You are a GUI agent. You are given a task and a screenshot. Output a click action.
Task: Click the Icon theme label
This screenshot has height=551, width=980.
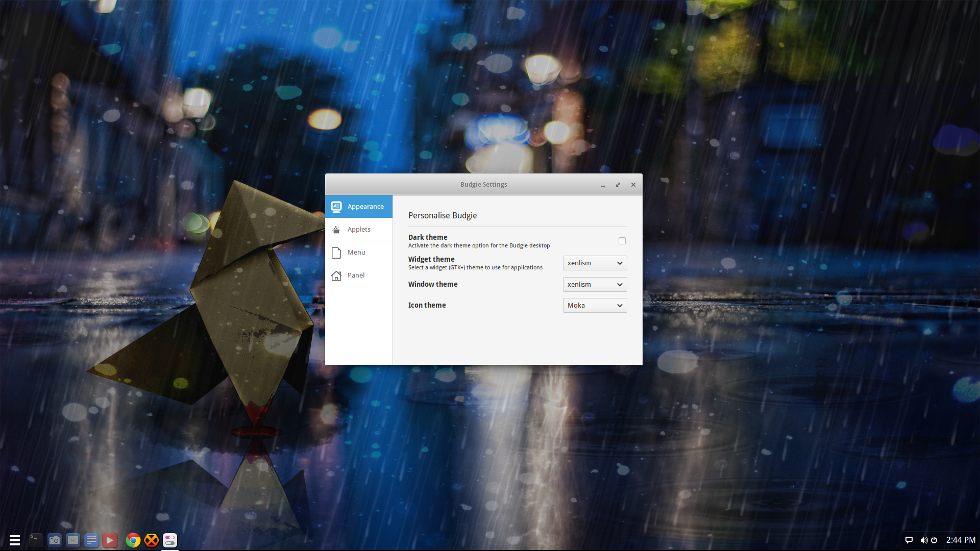427,305
